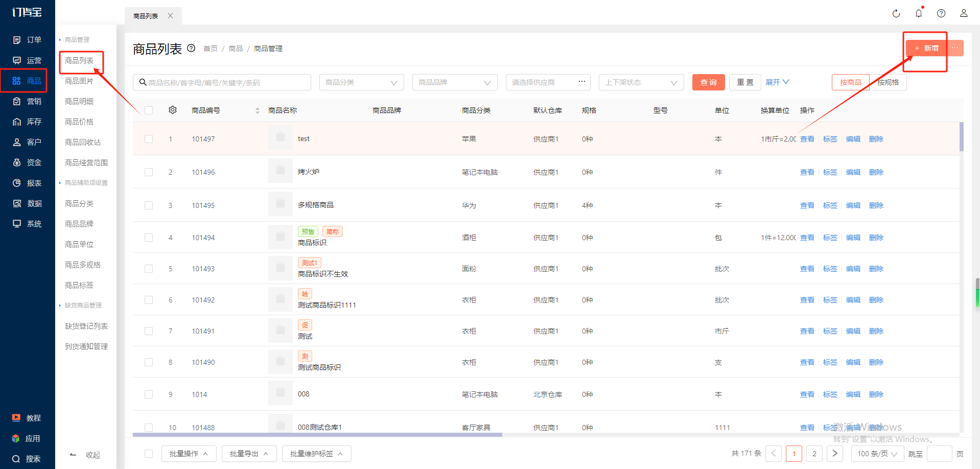The image size is (980, 469).
Task: Click 编辑 link for 烤火炉 row
Action: [x=853, y=172]
